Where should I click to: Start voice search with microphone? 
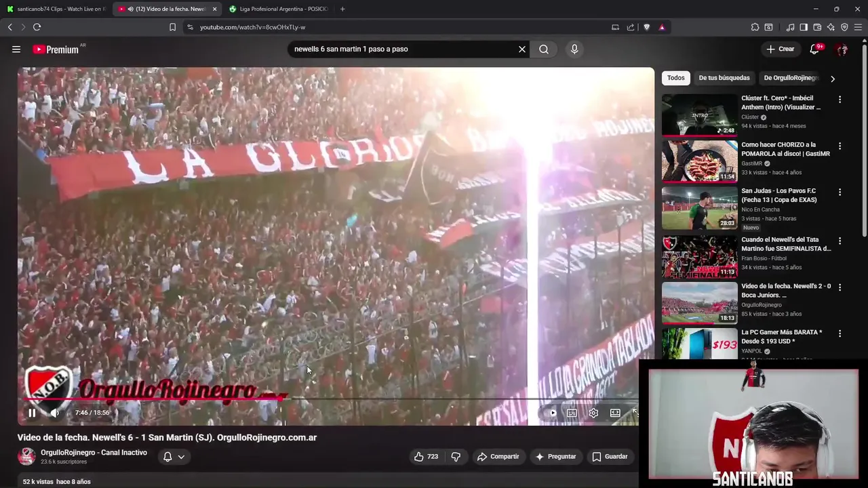click(574, 49)
